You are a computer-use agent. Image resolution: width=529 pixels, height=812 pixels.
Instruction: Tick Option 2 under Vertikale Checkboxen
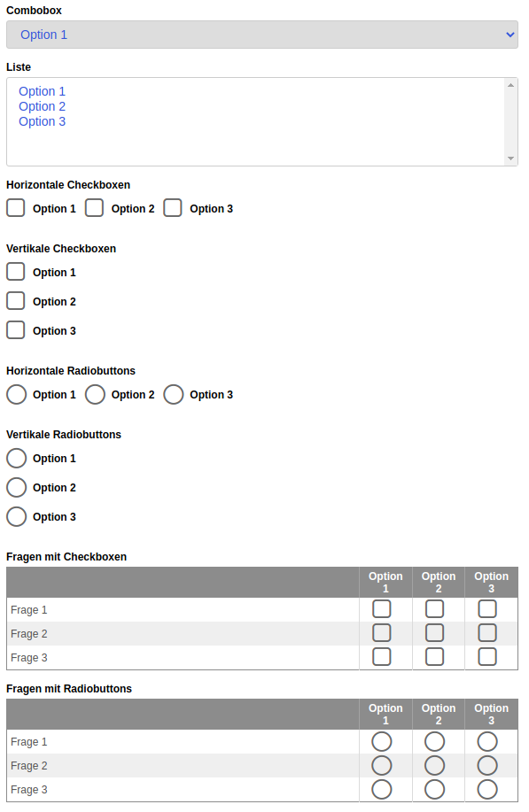pos(16,300)
